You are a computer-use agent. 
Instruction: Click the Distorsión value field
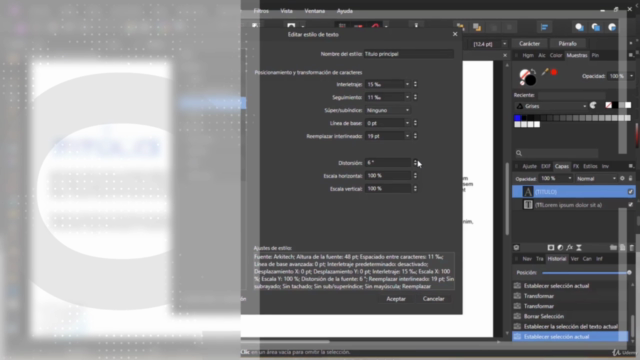[388, 162]
